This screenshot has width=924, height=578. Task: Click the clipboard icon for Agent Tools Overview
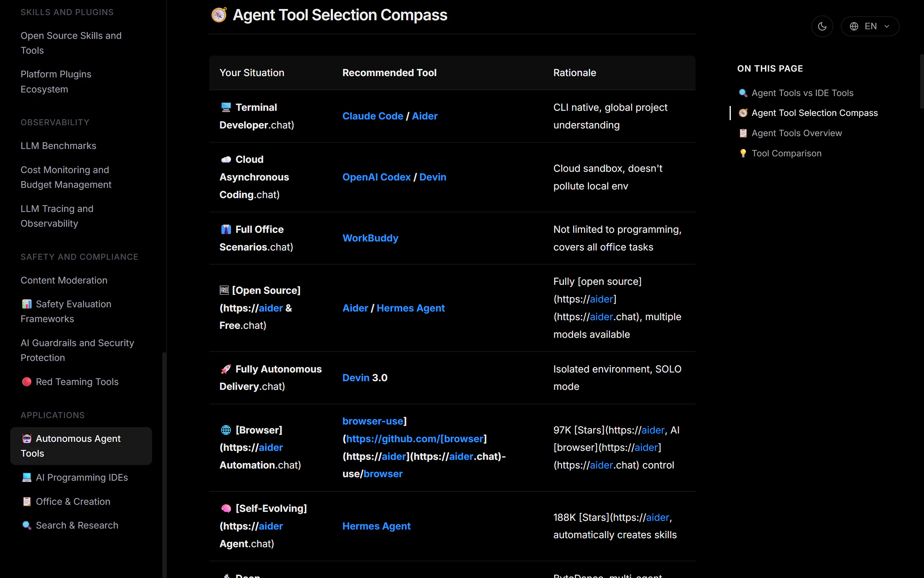pyautogui.click(x=743, y=133)
